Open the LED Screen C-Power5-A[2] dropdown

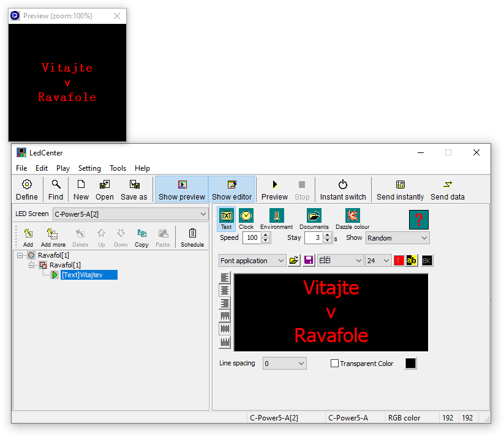[x=130, y=214]
